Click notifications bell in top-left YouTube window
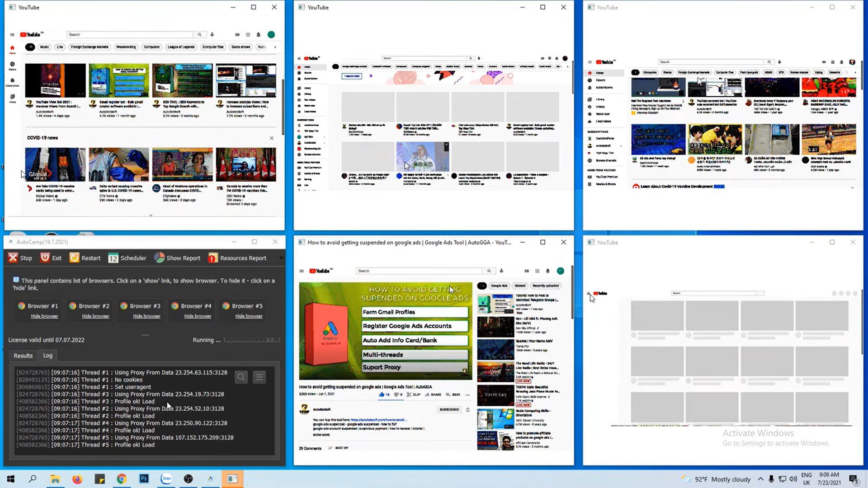The image size is (868, 488). tap(259, 35)
